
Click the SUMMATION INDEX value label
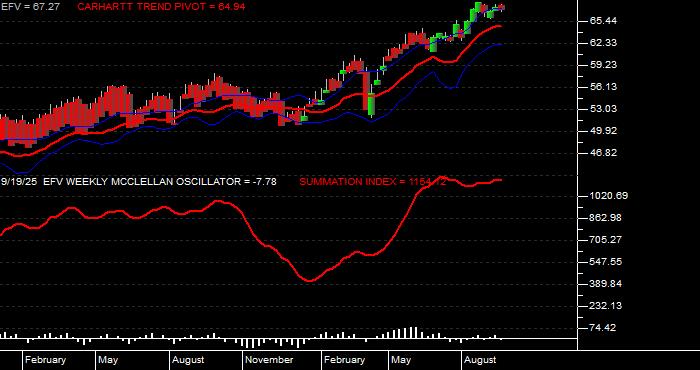point(373,182)
